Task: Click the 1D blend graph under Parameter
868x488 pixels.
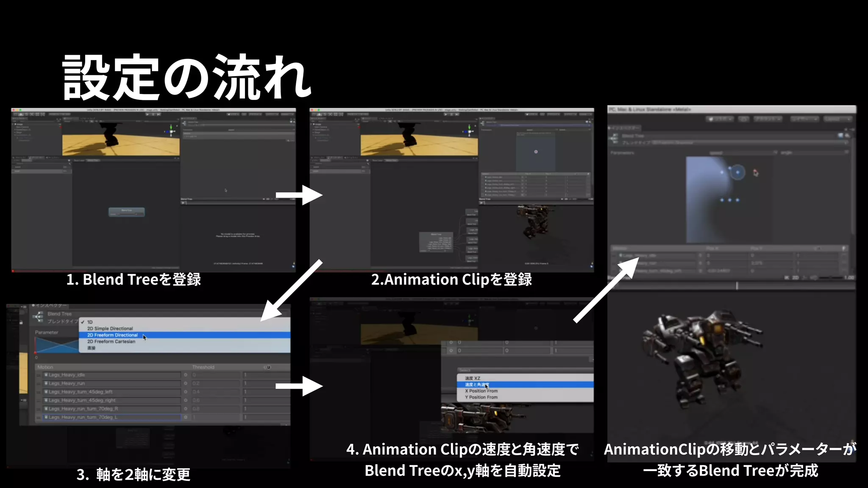Action: (x=57, y=345)
